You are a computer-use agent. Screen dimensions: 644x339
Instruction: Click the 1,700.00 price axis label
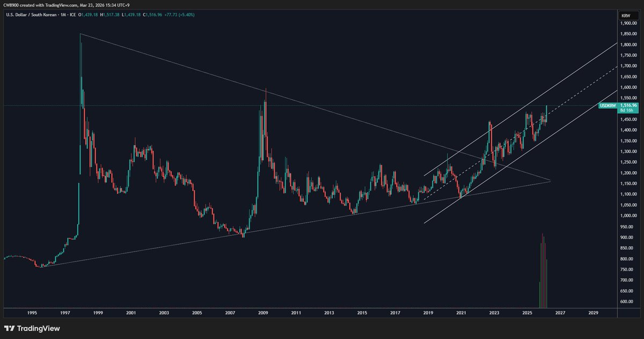click(628, 66)
